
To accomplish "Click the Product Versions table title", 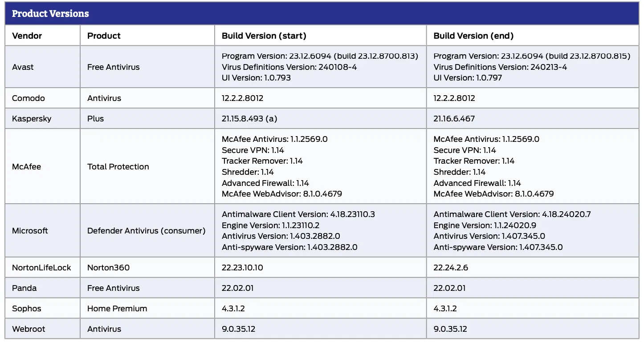I will point(50,14).
